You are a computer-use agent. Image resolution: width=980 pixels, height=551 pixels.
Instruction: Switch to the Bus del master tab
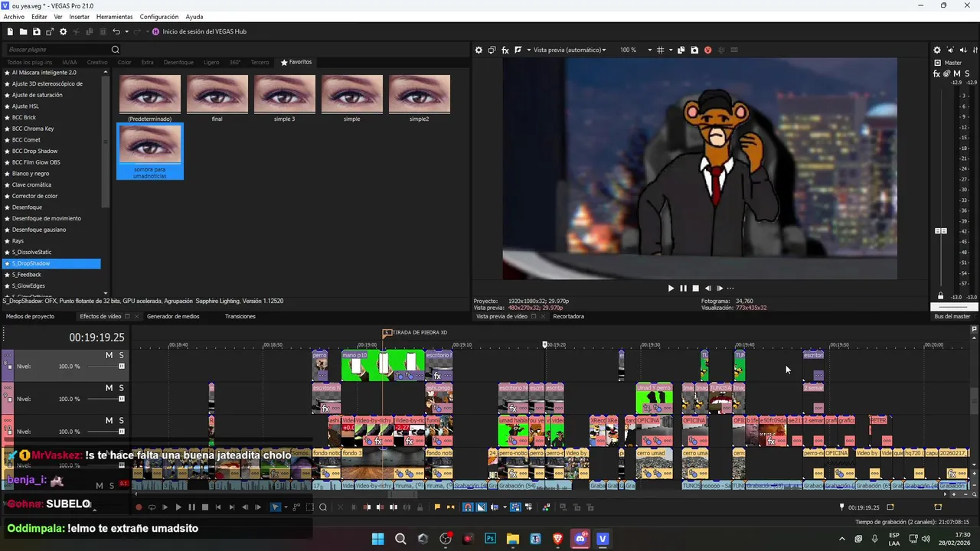(x=952, y=316)
